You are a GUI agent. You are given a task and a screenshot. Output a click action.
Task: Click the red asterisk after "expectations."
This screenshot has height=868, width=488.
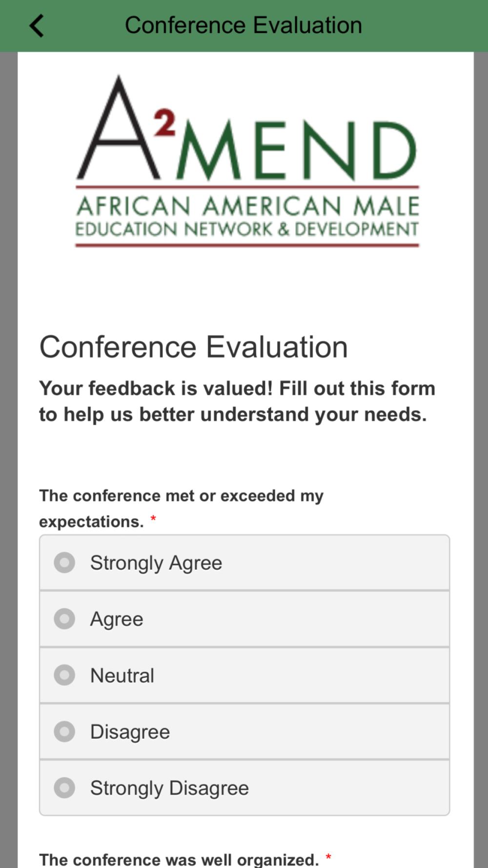153,518
